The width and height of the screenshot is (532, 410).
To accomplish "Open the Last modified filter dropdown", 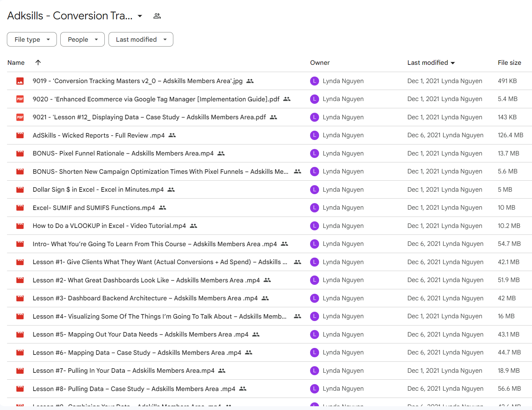I will (x=141, y=39).
